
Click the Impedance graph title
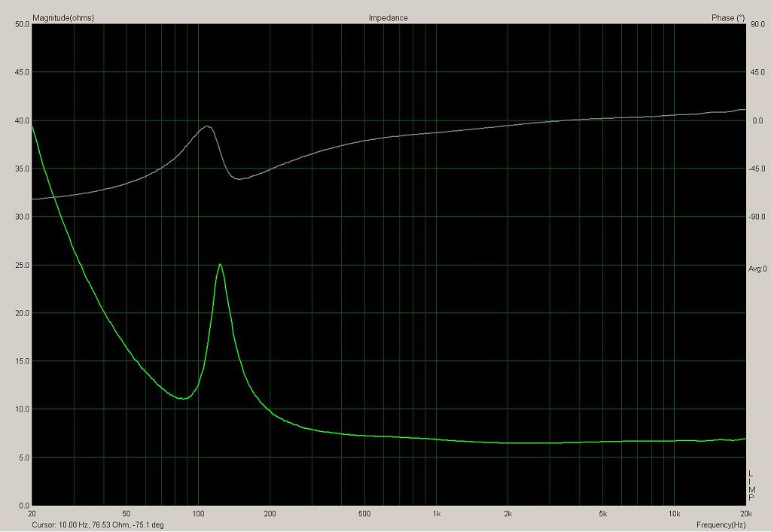[x=388, y=18]
